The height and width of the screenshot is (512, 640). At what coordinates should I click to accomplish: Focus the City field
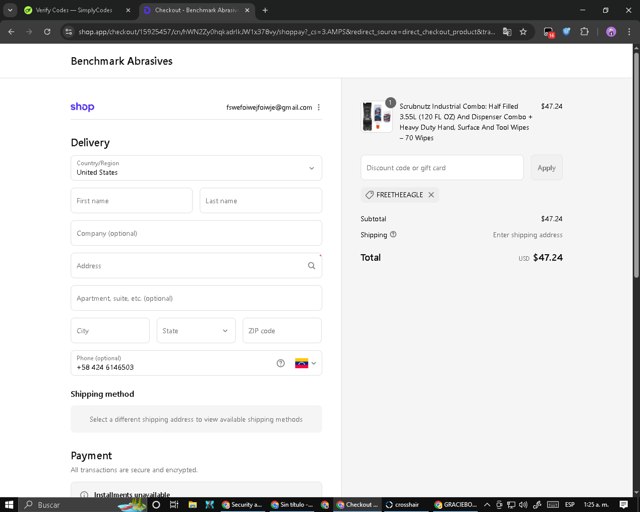tap(110, 331)
